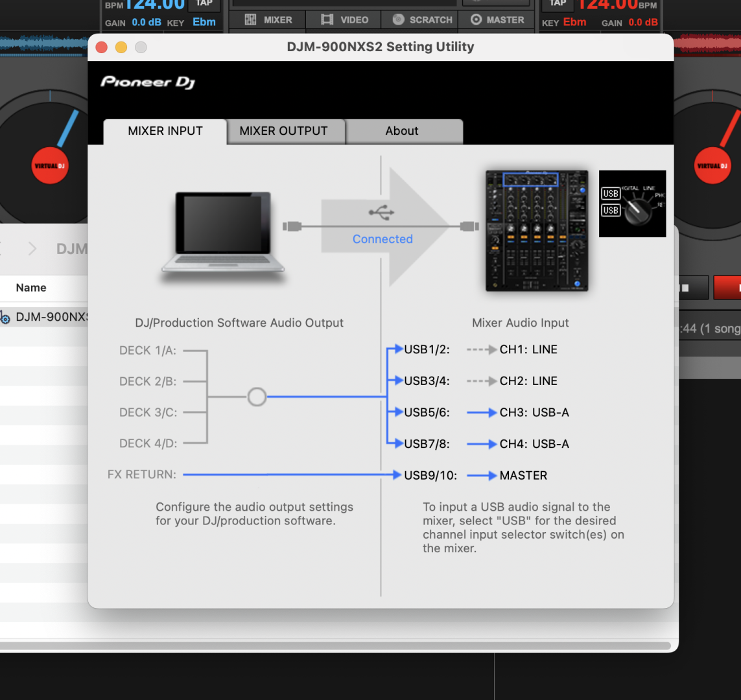Click the USB symbol above Connected
The width and height of the screenshot is (741, 700).
381,213
